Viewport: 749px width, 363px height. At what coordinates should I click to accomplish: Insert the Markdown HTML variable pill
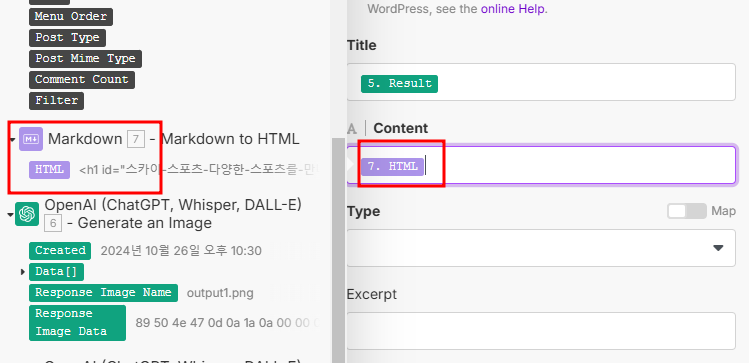coord(50,170)
